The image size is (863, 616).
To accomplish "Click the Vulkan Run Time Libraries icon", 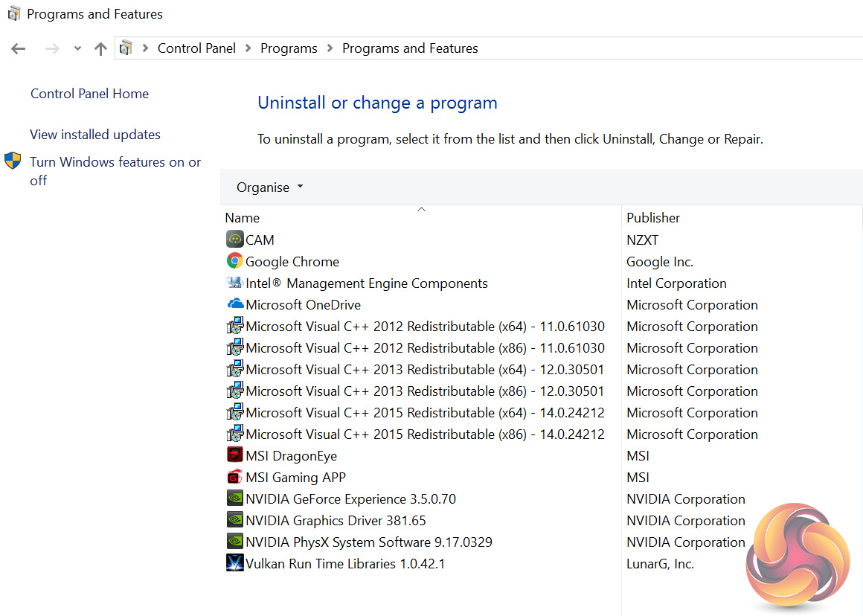I will [x=234, y=563].
